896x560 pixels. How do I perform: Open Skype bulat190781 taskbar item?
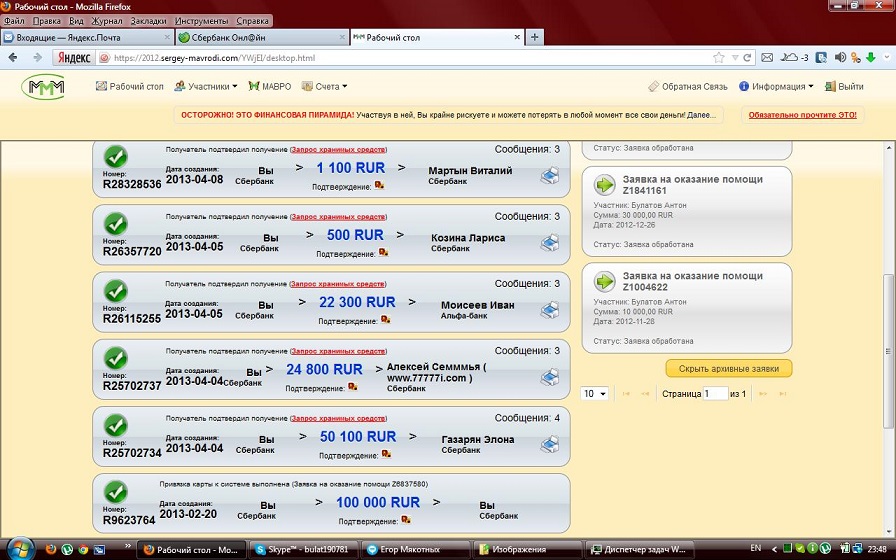(303, 550)
